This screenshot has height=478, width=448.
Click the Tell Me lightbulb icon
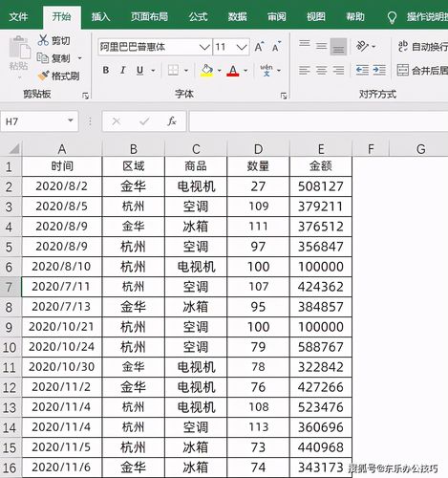392,17
